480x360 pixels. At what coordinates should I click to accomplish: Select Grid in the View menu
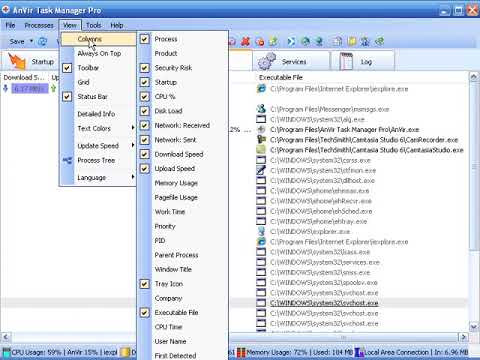[99, 82]
